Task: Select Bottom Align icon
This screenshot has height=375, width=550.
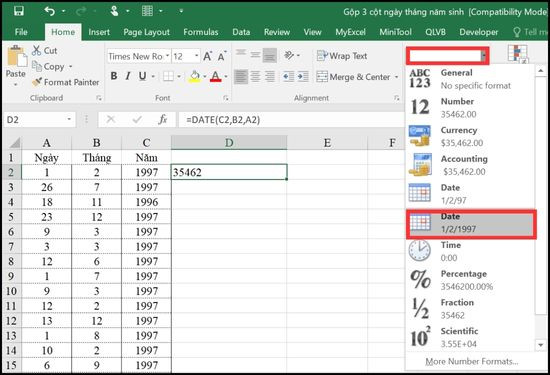Action: tap(270, 56)
